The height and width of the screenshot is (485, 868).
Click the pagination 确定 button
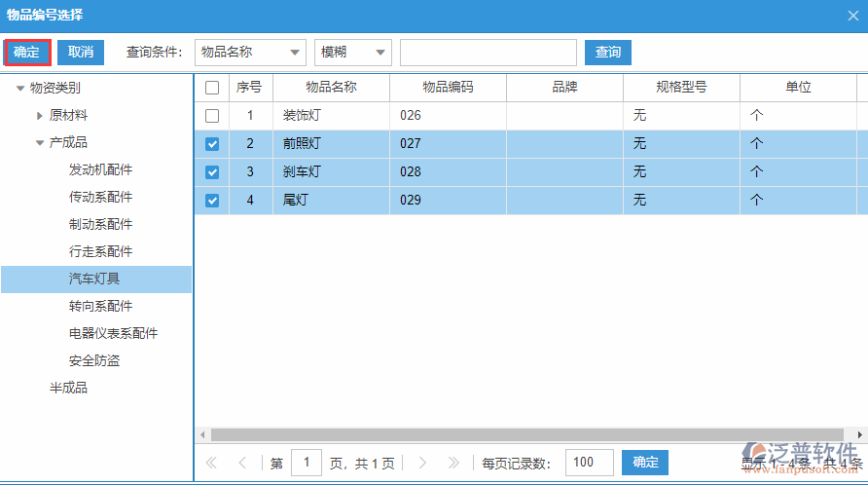coord(645,463)
